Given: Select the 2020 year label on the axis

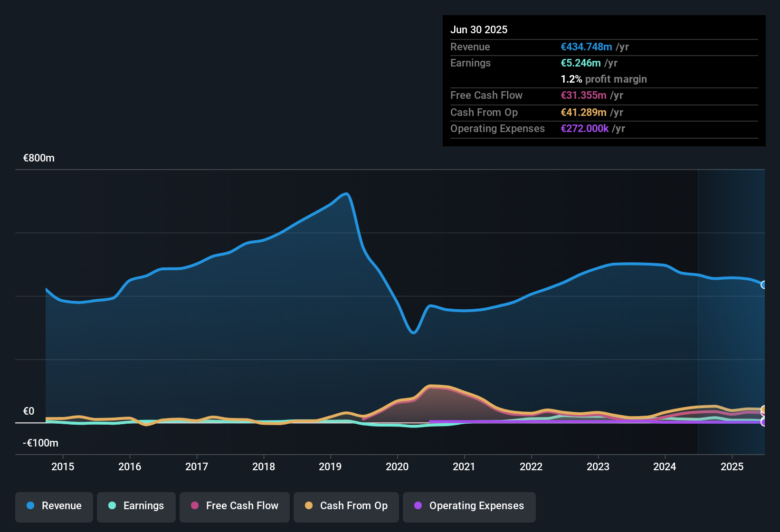Looking at the screenshot, I should click(397, 467).
